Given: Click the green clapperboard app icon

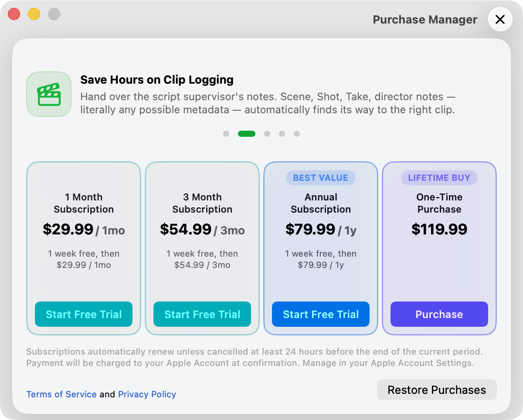Looking at the screenshot, I should pyautogui.click(x=49, y=94).
